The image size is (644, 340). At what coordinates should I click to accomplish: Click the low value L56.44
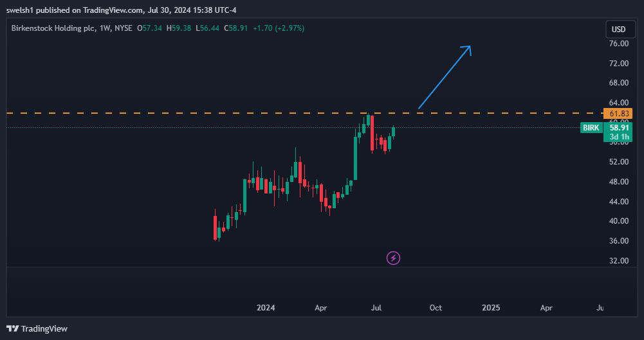pyautogui.click(x=207, y=28)
